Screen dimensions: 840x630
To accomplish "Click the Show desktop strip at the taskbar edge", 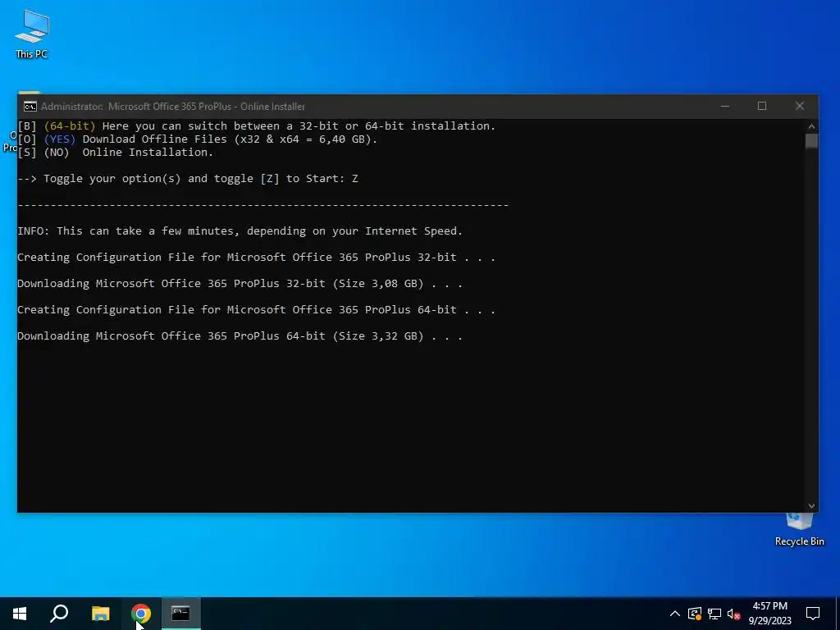I will tap(838, 614).
